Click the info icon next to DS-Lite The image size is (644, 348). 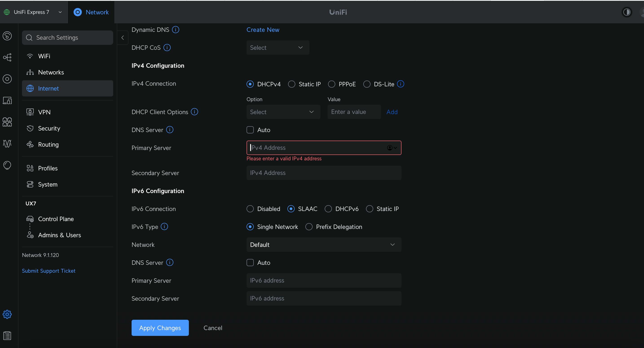tap(401, 84)
